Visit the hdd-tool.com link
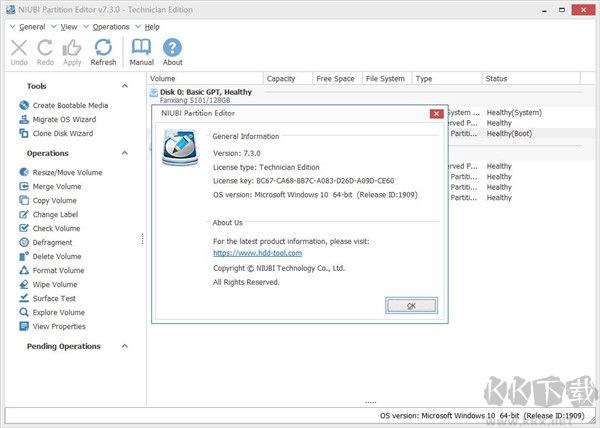Image resolution: width=600 pixels, height=428 pixels. click(258, 253)
